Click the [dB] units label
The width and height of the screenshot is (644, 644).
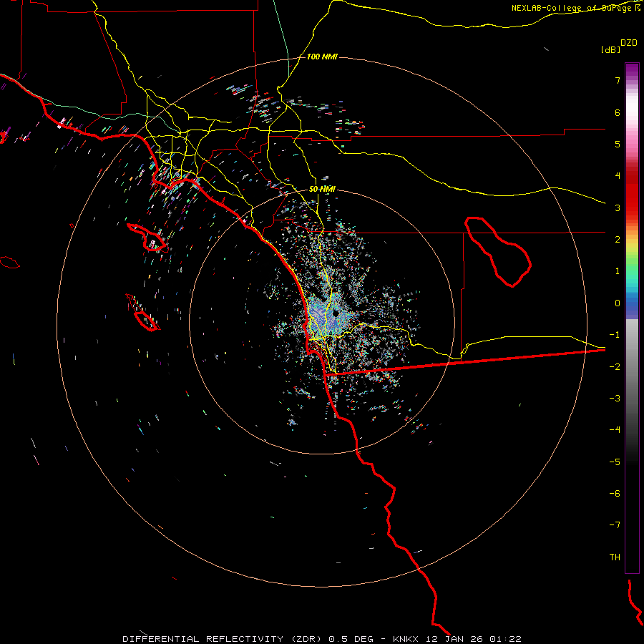pos(610,49)
